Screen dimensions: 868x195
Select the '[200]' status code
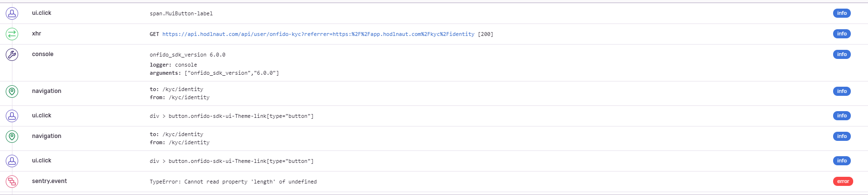point(486,34)
